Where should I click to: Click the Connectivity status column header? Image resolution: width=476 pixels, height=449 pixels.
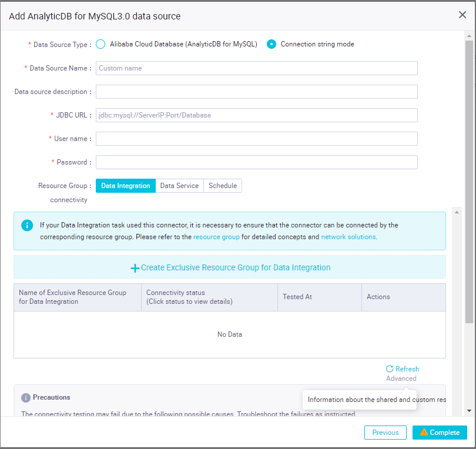point(209,297)
